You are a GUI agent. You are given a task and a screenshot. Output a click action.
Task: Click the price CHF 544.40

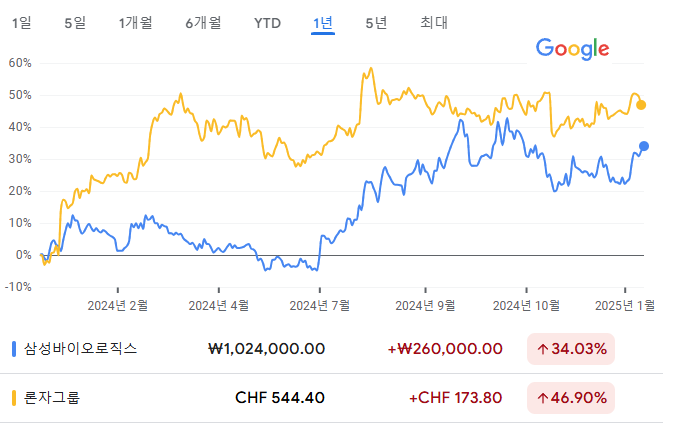click(280, 398)
